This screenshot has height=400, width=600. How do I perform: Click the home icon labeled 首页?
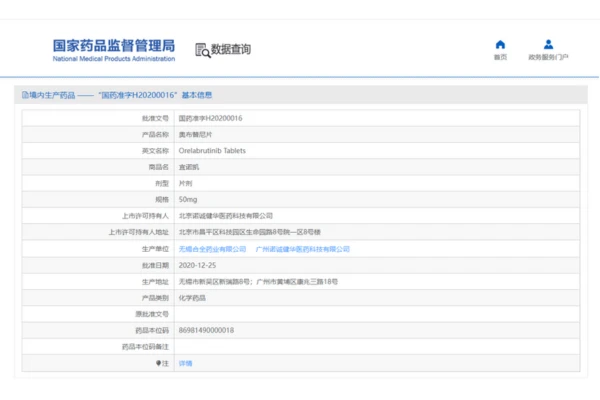pyautogui.click(x=500, y=45)
